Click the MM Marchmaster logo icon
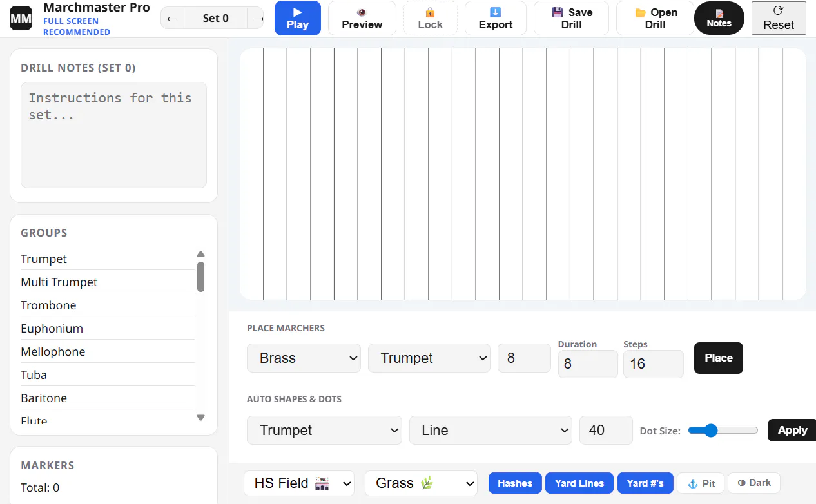Screen dimensions: 816x504 tap(21, 18)
